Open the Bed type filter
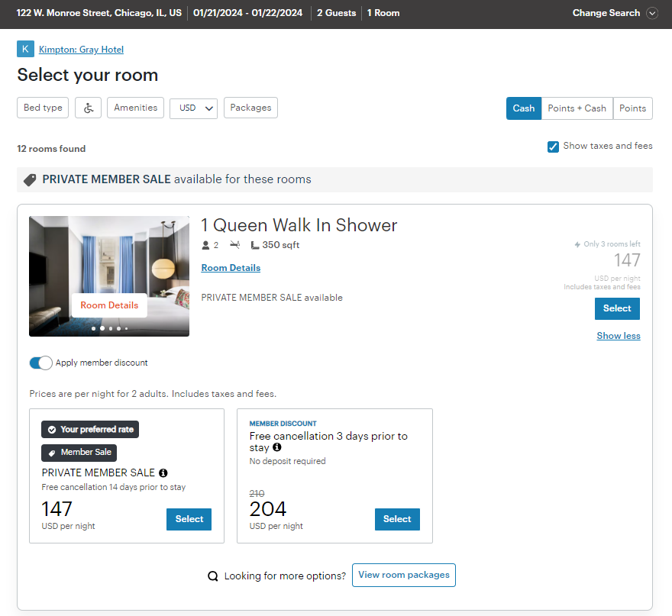Screen dimensions: 672x616 click(x=42, y=108)
